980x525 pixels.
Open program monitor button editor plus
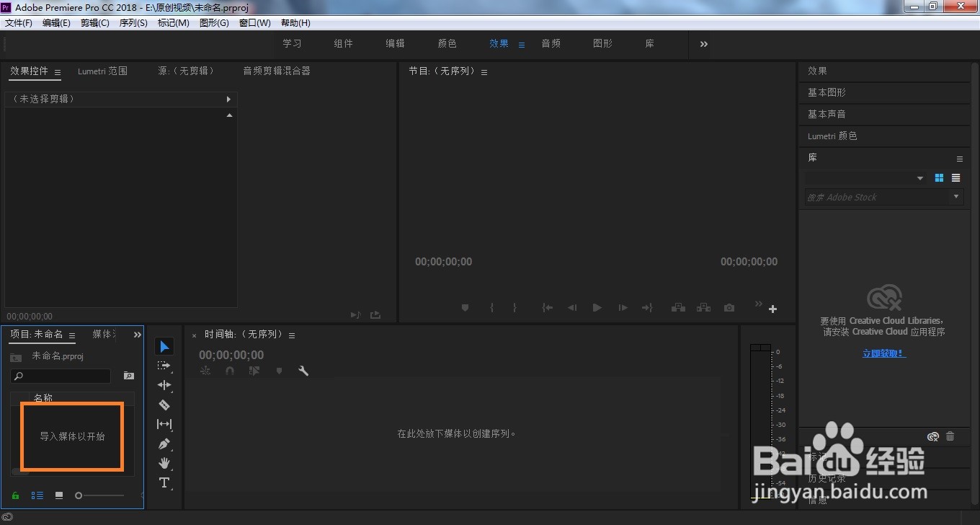coord(772,309)
